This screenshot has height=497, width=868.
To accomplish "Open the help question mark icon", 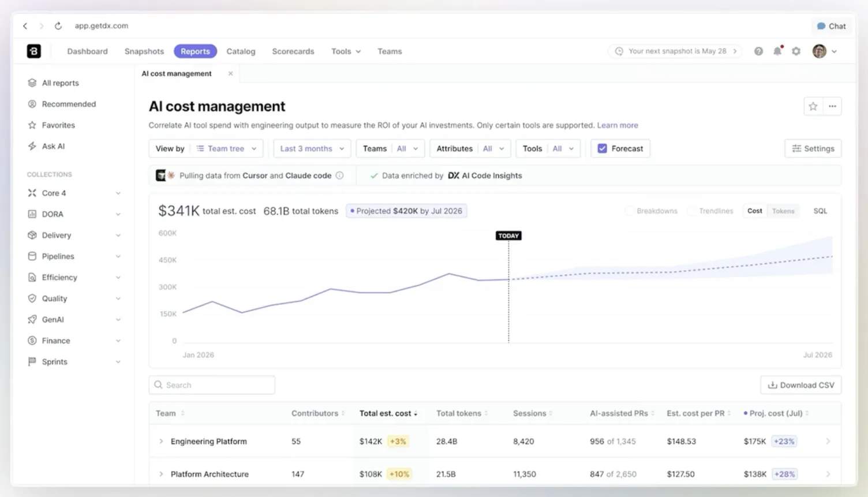I will [758, 51].
